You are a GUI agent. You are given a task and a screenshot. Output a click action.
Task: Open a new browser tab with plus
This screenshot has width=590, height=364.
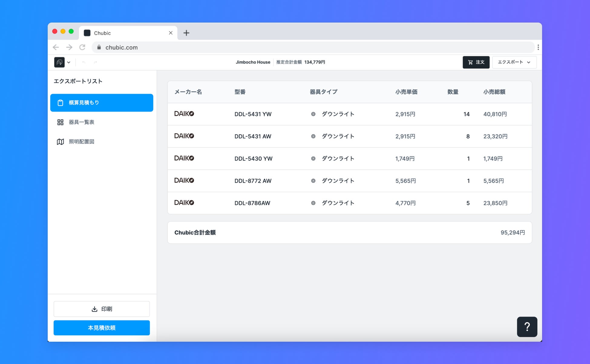186,33
